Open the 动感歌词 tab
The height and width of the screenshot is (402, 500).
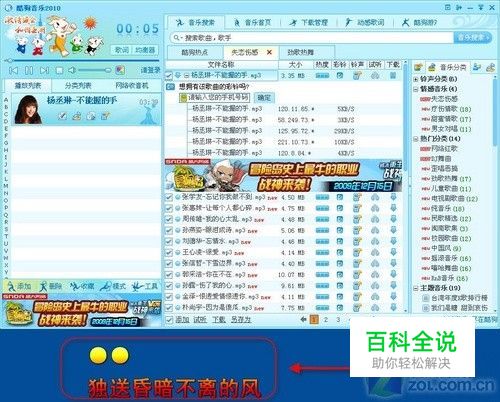(x=365, y=23)
